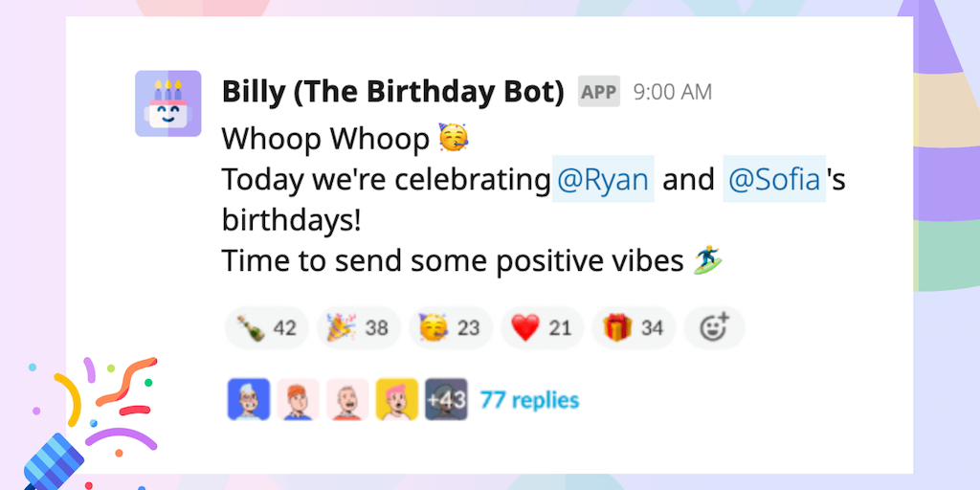Open the 9:00 AM message timestamp
The width and height of the screenshot is (980, 490).
tap(673, 92)
